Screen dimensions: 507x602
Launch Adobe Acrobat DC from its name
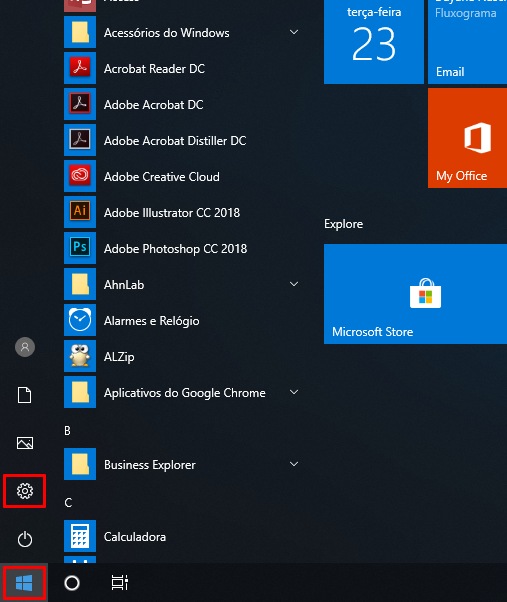click(x=154, y=105)
